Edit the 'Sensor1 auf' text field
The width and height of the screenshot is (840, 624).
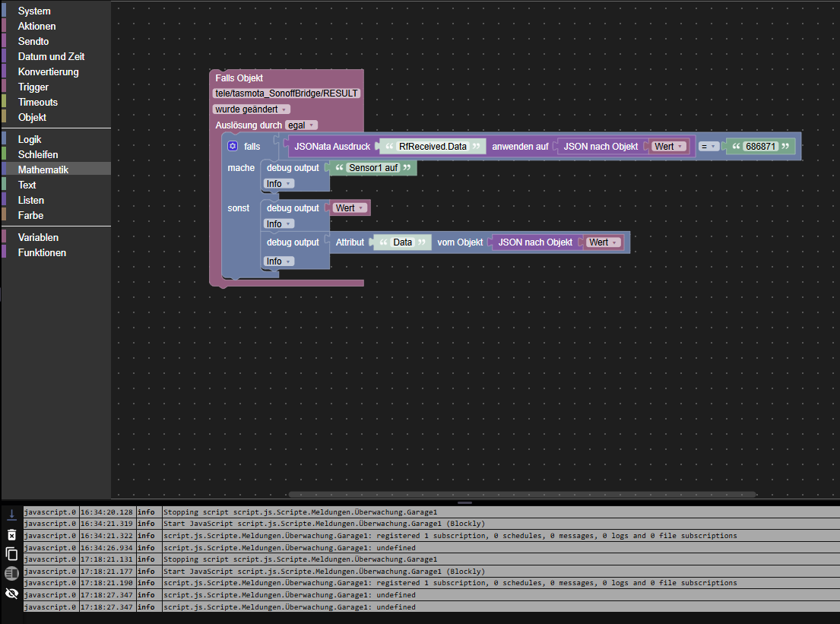(373, 168)
